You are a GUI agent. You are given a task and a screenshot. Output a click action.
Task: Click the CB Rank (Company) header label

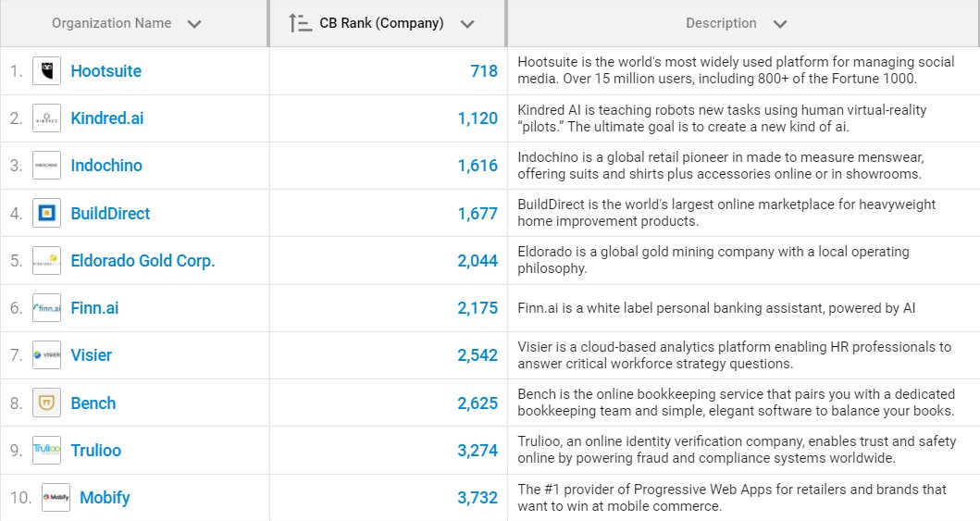(381, 23)
